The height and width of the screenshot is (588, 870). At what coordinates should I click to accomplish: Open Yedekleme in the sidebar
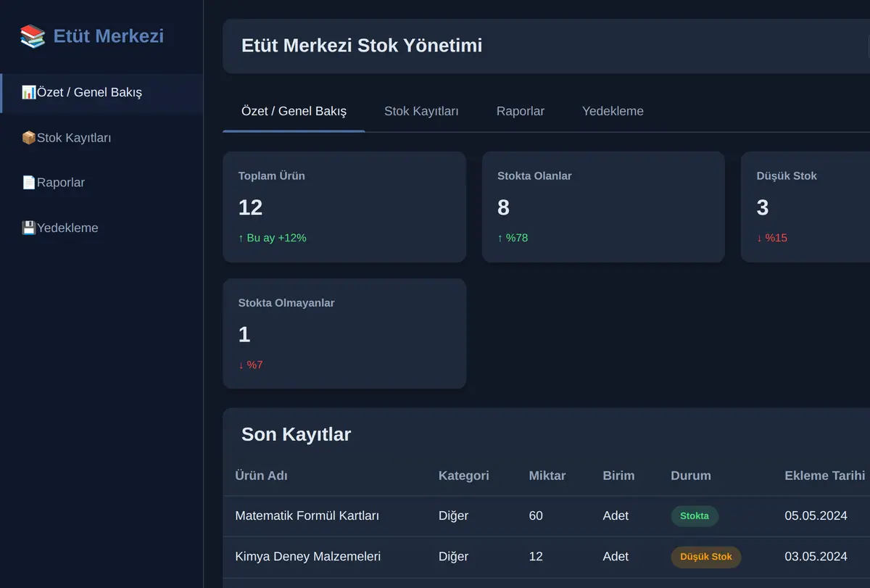tap(101, 228)
